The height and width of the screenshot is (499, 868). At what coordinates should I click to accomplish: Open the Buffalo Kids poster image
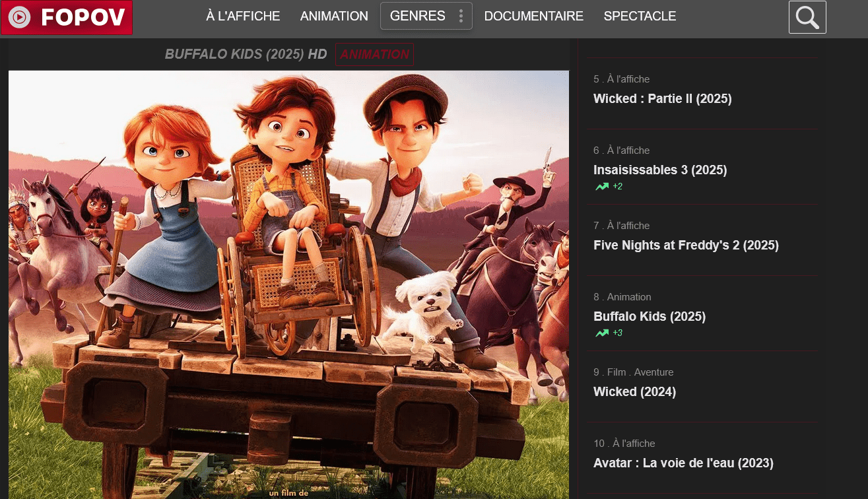(x=288, y=284)
